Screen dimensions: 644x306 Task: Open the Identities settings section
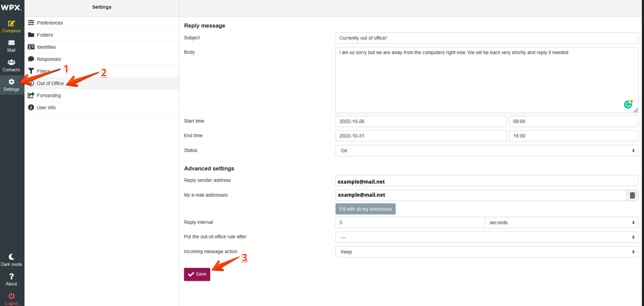tap(46, 47)
